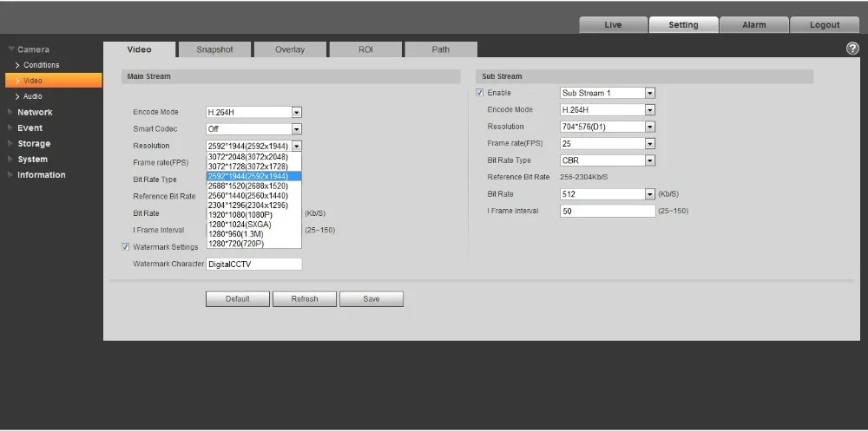
Task: Choose 3072*1728 resolution option
Action: click(x=254, y=167)
